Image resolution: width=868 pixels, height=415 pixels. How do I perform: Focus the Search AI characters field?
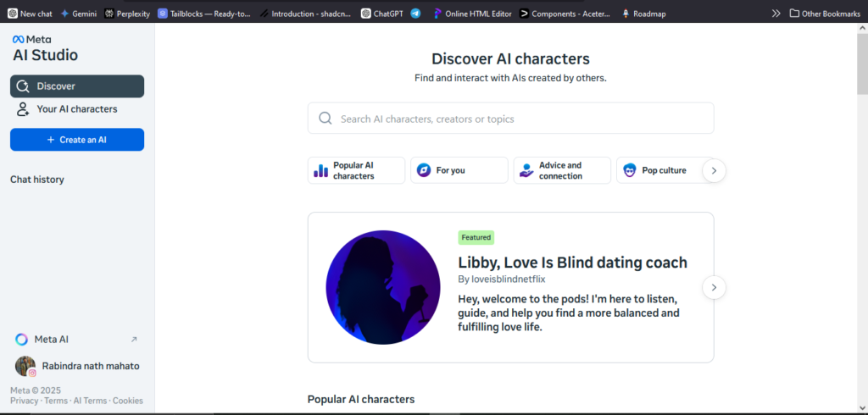click(510, 118)
